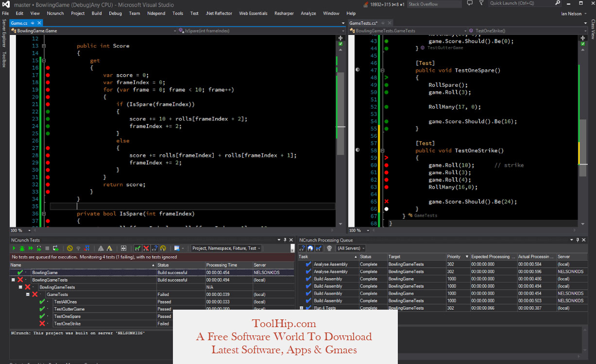
Task: Pin the GameTests.cs tab
Action: 383,23
